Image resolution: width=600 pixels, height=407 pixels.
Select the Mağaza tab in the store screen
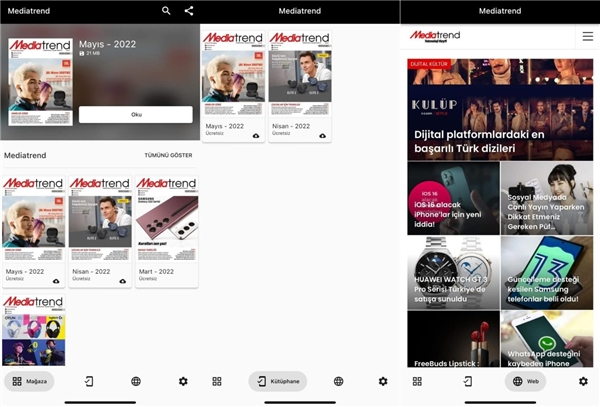click(29, 381)
